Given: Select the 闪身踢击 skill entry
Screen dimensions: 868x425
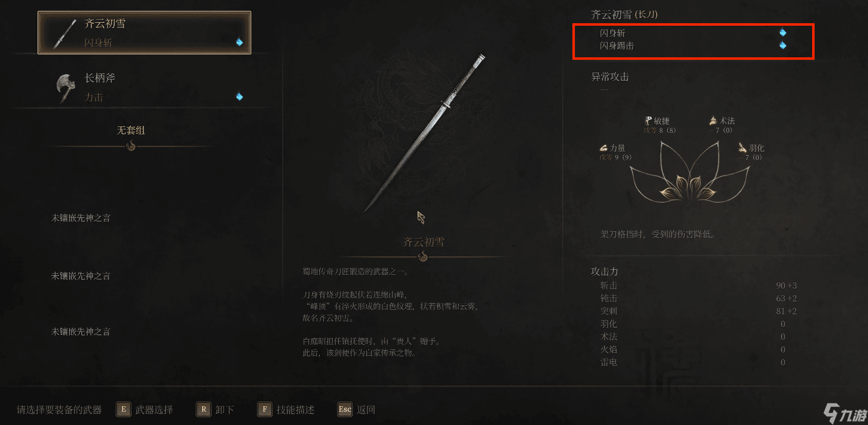Looking at the screenshot, I should (x=617, y=45).
